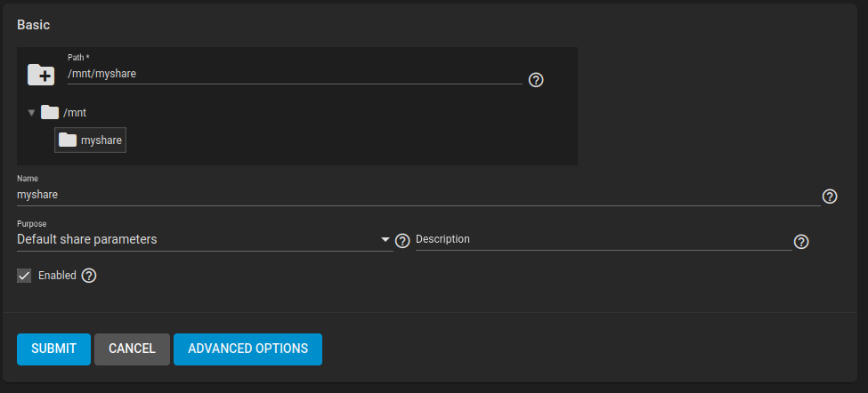
Task: Show help for Purpose setting
Action: pos(402,241)
